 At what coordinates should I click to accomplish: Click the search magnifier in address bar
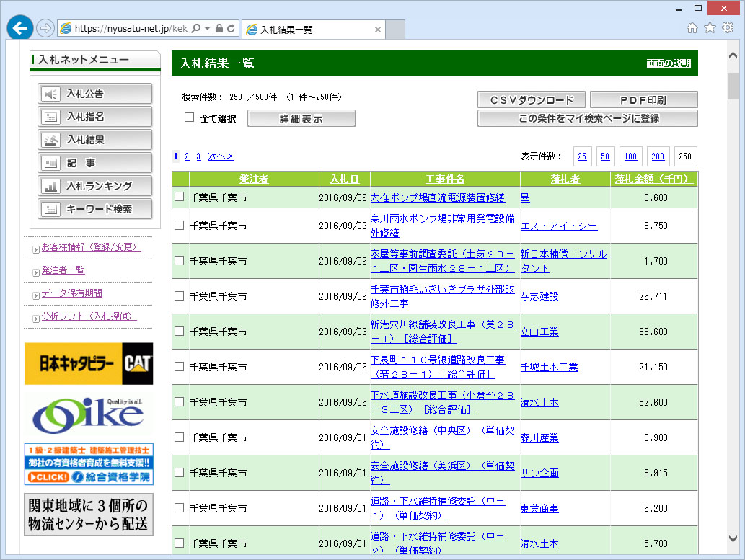click(x=195, y=29)
